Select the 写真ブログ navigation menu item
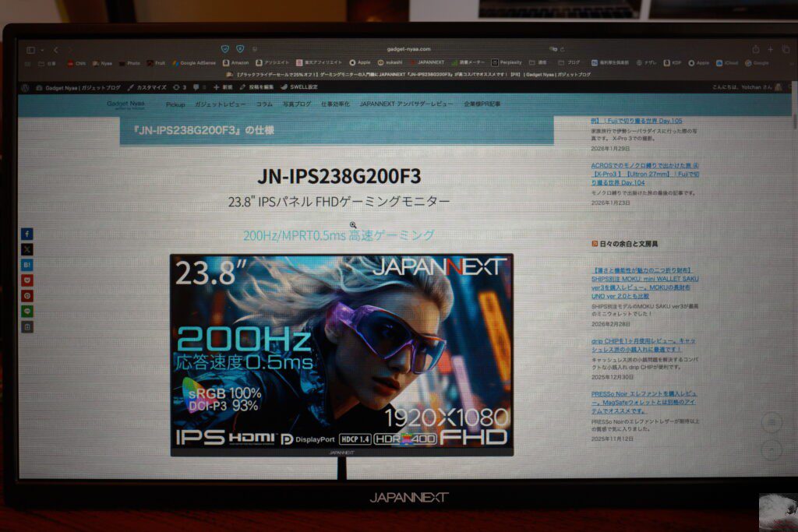 (296, 104)
